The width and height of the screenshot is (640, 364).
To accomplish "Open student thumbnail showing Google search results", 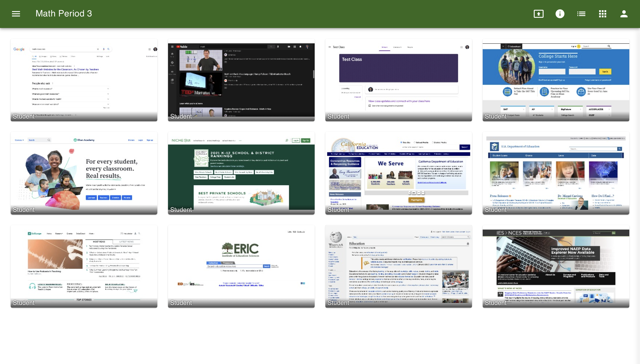I will click(x=84, y=80).
